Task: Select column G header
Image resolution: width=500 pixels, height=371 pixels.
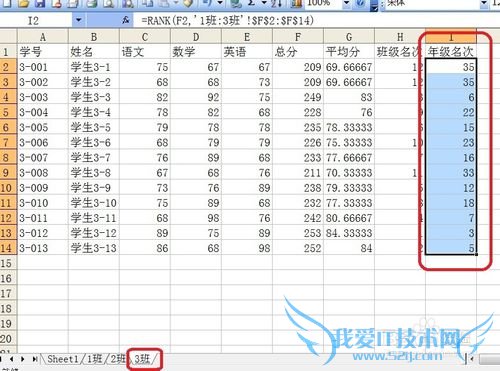Action: tap(349, 37)
